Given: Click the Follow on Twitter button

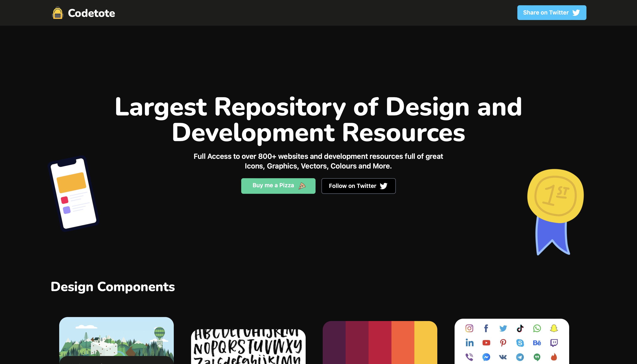Looking at the screenshot, I should tap(358, 186).
